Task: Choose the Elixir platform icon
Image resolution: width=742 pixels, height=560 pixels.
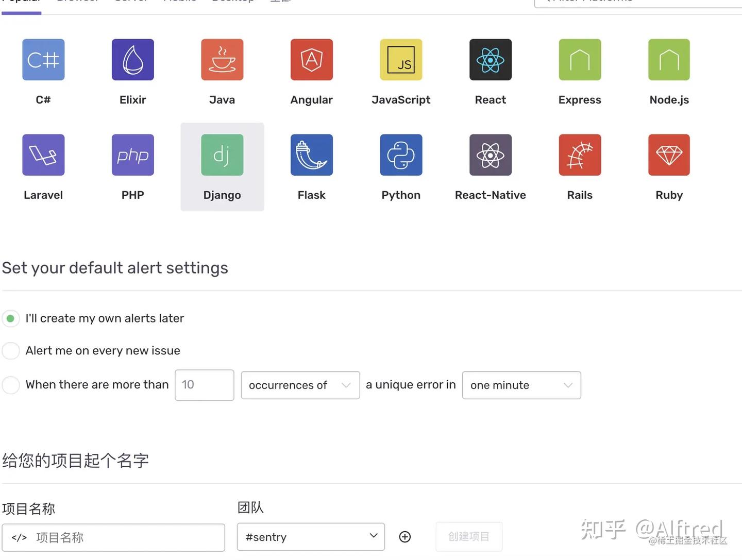Action: coord(132,59)
